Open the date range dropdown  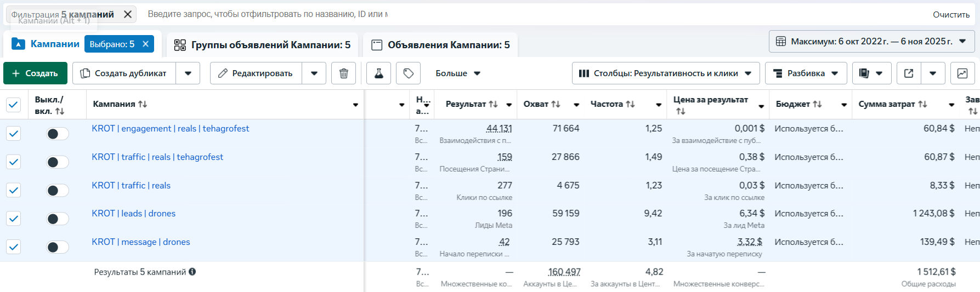871,42
